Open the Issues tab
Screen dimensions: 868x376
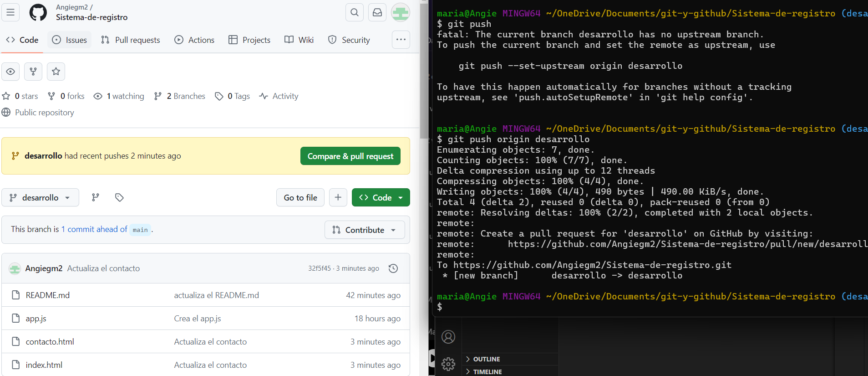70,40
